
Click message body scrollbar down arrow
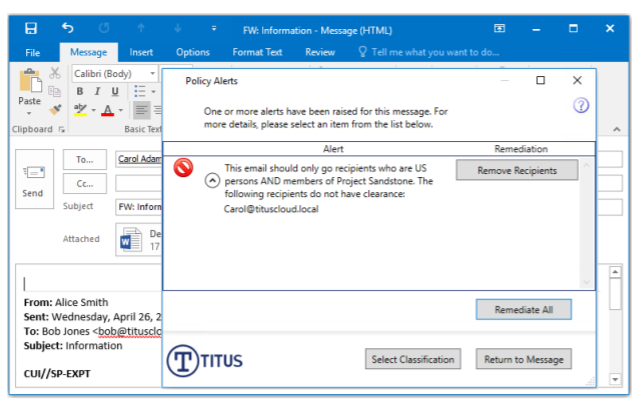(615, 379)
